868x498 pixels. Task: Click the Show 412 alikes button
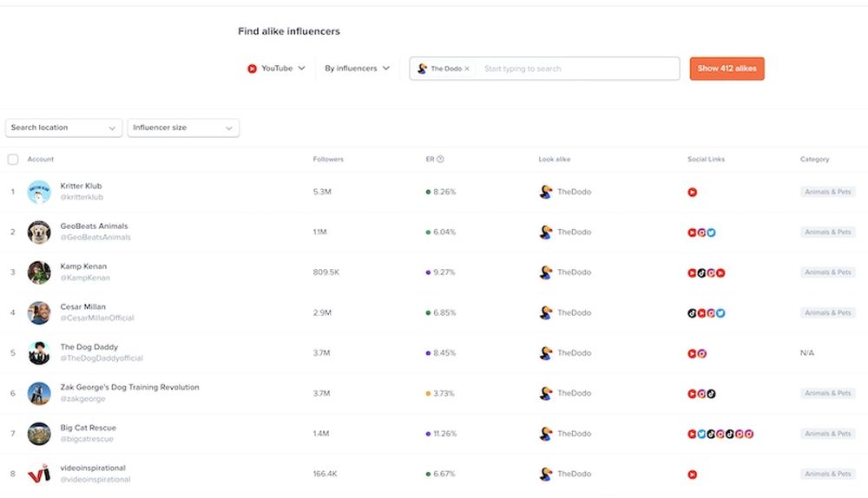coord(727,69)
